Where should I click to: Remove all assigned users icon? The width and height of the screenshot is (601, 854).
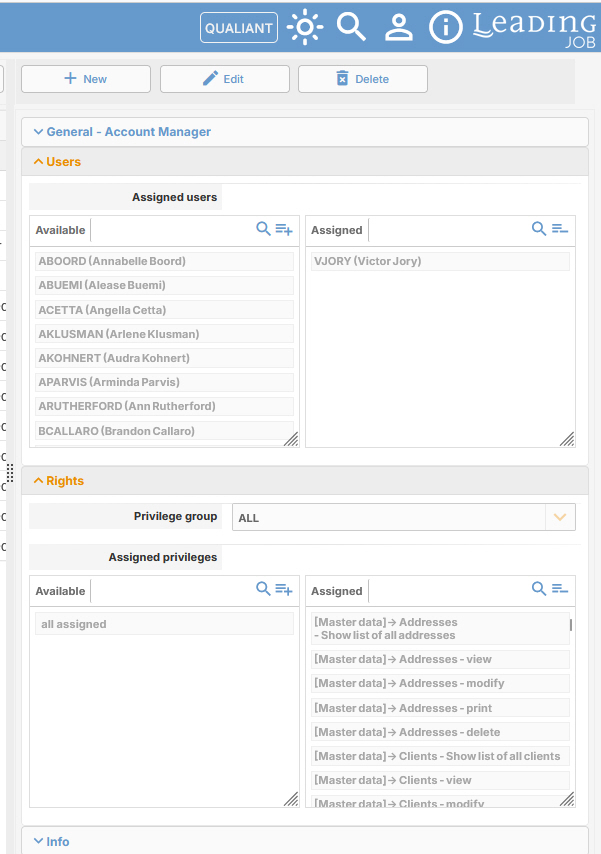pos(560,229)
